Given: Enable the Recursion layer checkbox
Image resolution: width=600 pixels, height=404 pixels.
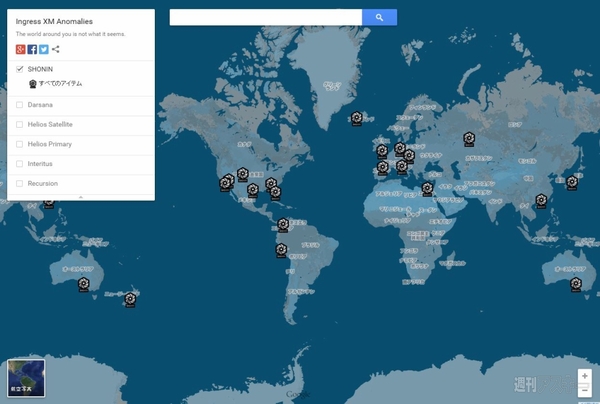Looking at the screenshot, I should (20, 184).
